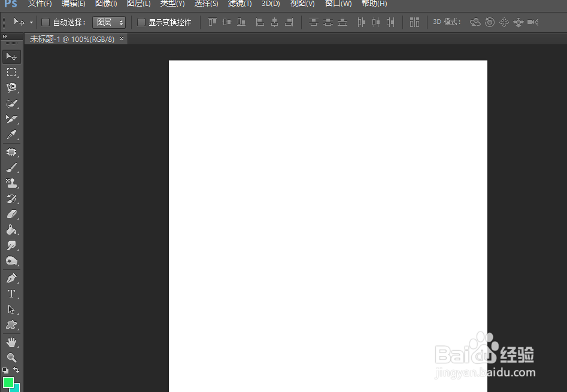Select the Move tool in the toolbox
567x392 pixels.
coord(11,57)
